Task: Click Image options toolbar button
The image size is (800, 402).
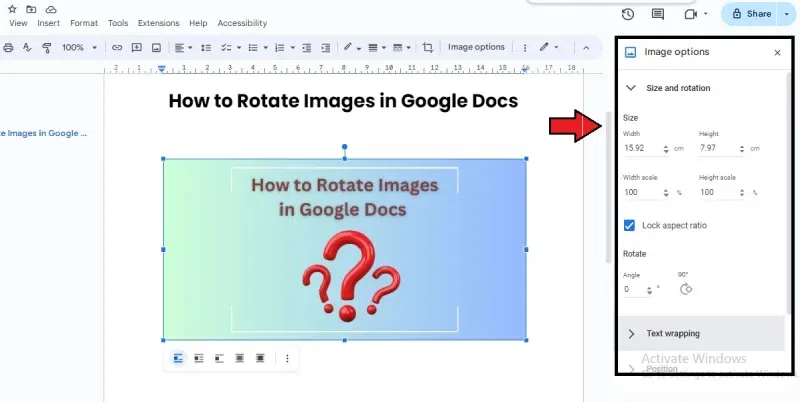Action: 476,47
